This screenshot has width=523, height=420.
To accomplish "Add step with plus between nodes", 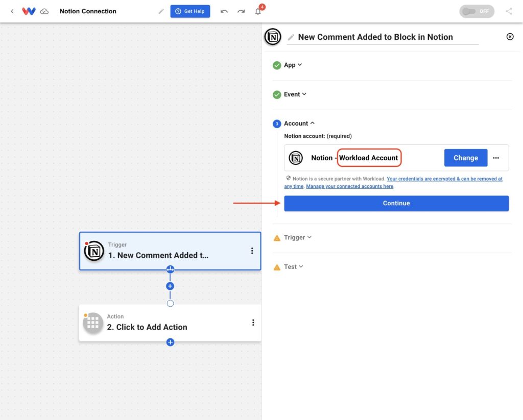I will pos(170,286).
